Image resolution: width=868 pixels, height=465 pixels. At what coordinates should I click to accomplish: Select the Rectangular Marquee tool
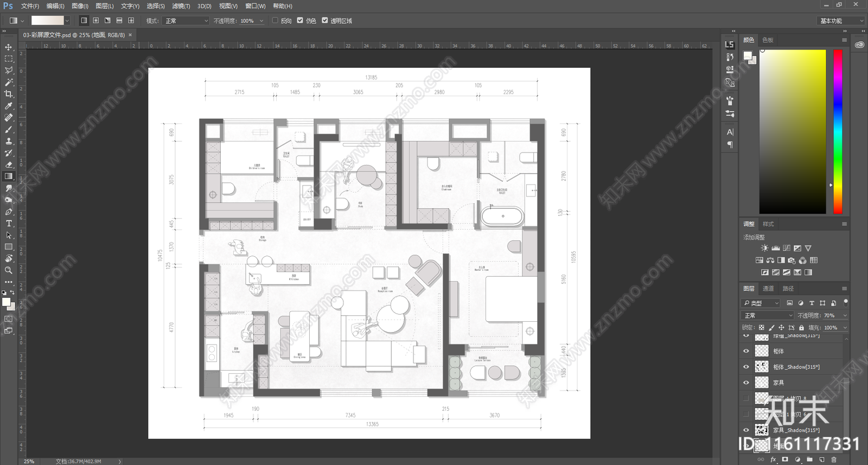coord(9,59)
